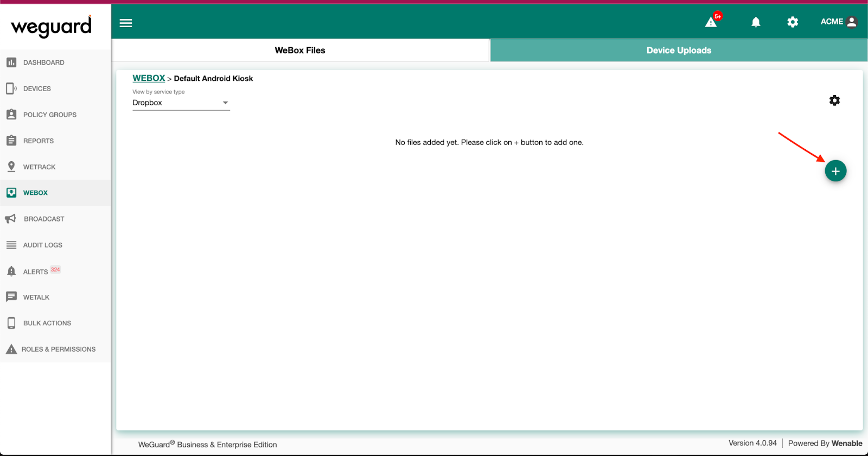The height and width of the screenshot is (456, 868).
Task: Open the notifications bell icon
Action: 756,22
